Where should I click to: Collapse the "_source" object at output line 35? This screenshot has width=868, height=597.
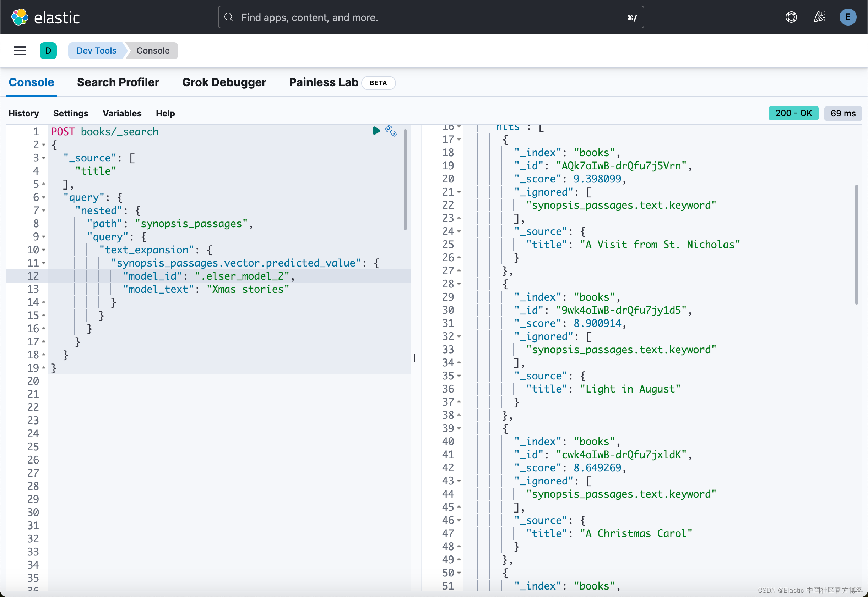459,376
